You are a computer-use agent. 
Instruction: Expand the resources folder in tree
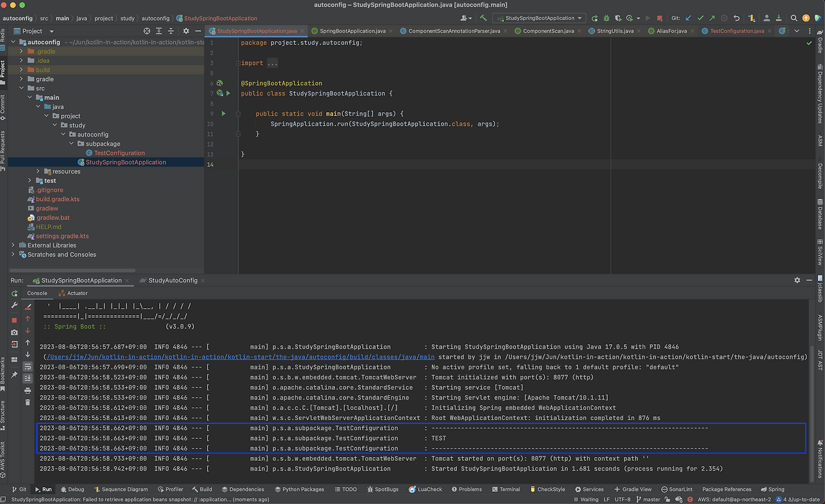coord(38,171)
